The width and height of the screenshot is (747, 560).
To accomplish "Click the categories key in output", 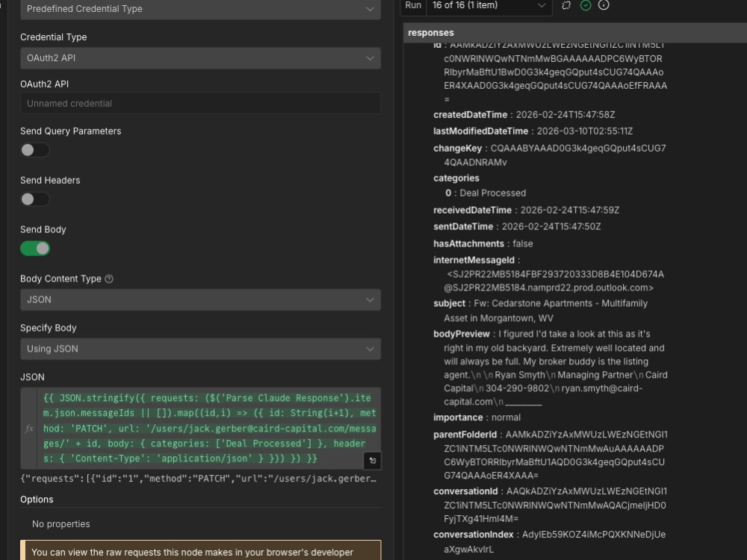I will 456,178.
